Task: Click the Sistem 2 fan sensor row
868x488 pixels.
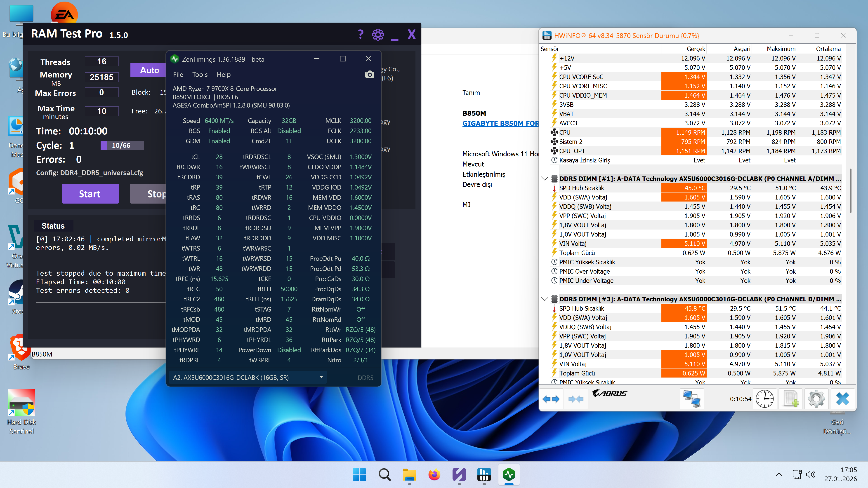Action: click(x=696, y=142)
